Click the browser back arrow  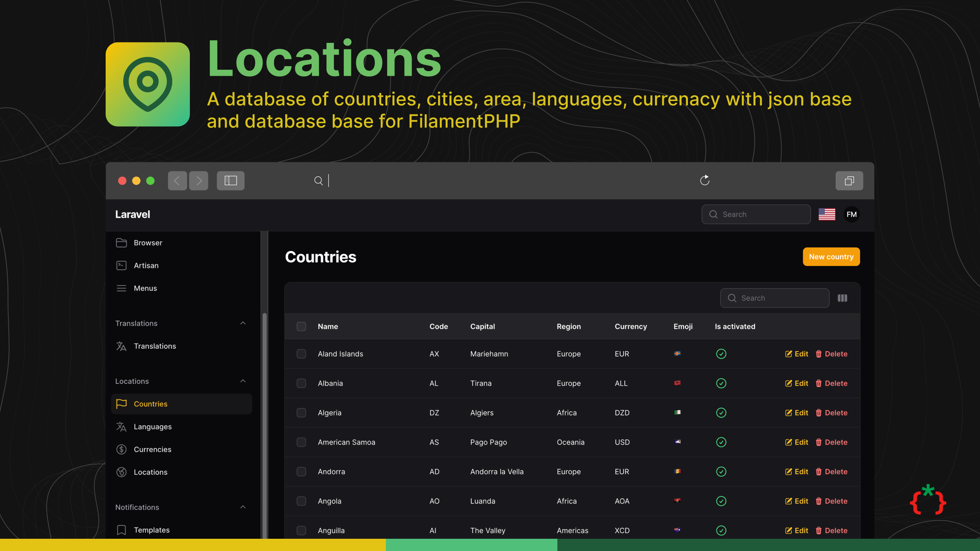177,181
